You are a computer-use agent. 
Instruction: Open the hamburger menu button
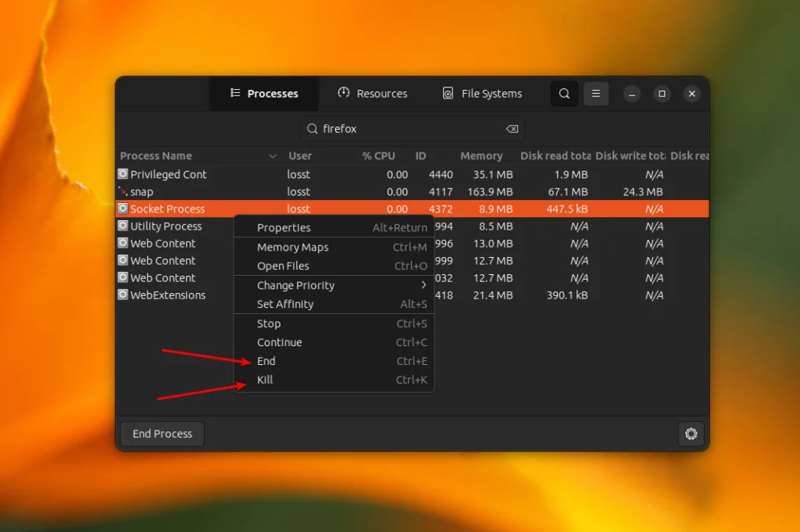click(x=595, y=94)
